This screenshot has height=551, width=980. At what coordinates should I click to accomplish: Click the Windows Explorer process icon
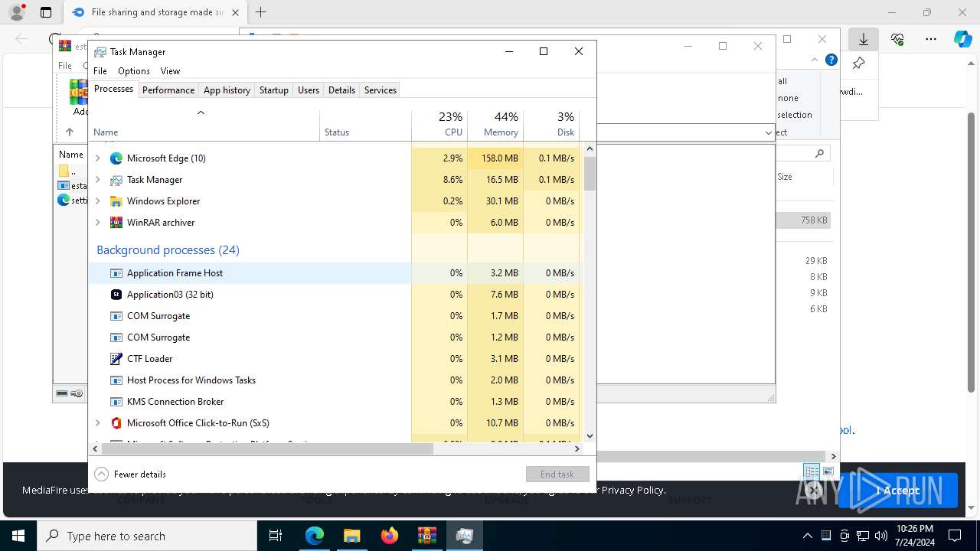click(x=116, y=201)
